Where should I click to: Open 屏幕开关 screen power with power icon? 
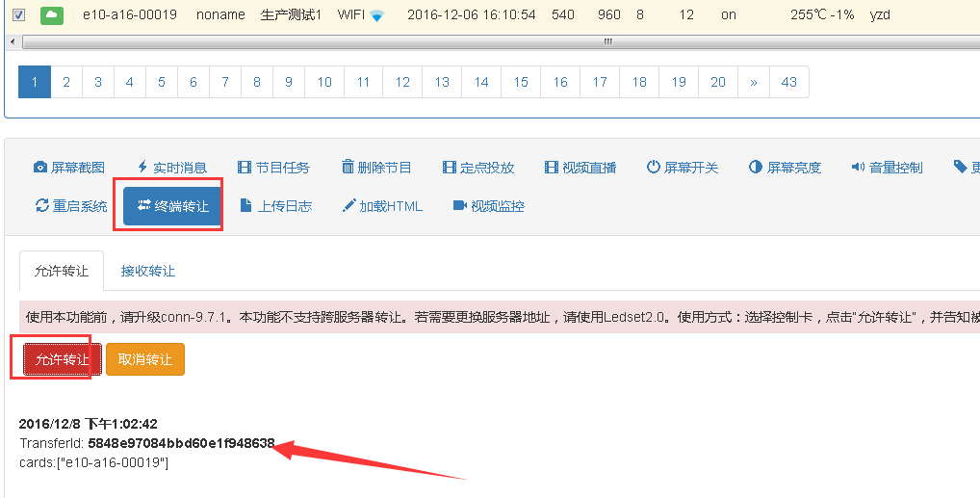683,168
